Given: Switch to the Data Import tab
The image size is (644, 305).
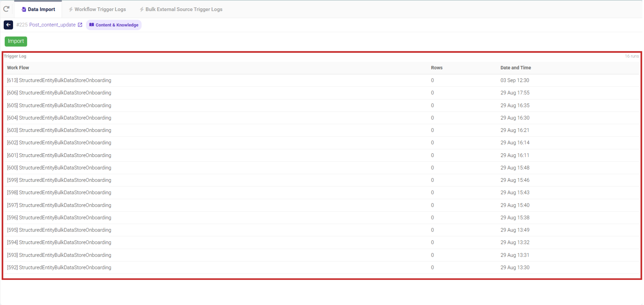Looking at the screenshot, I should pyautogui.click(x=38, y=9).
